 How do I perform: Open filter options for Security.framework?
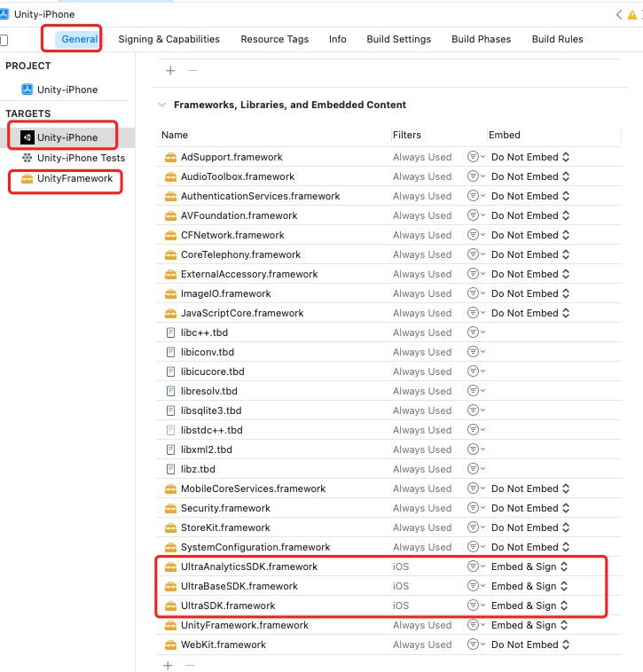[475, 508]
